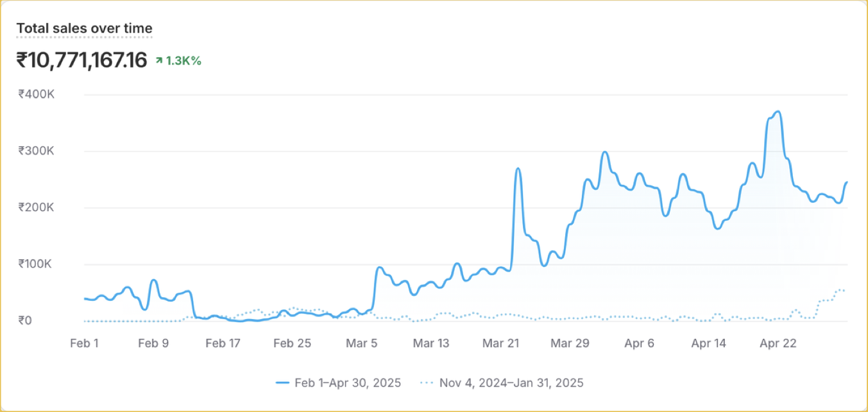Click the Apr 22 x-axis date label

click(x=778, y=343)
